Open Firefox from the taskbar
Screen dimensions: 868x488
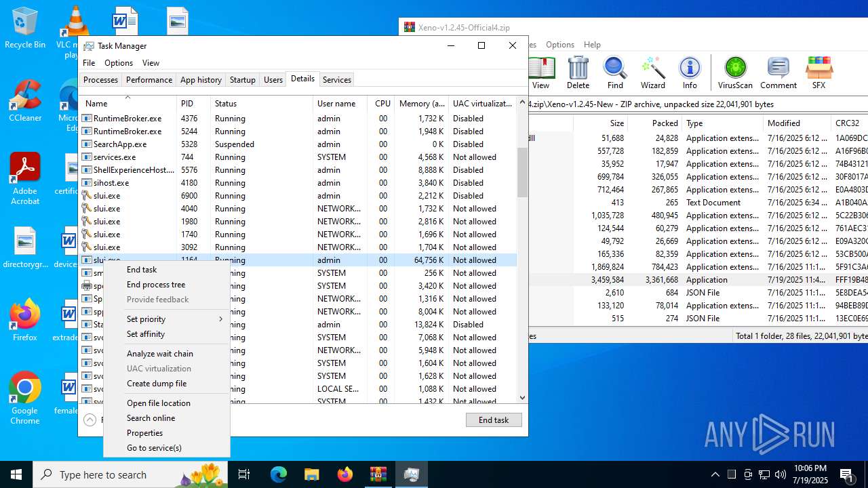pos(344,474)
